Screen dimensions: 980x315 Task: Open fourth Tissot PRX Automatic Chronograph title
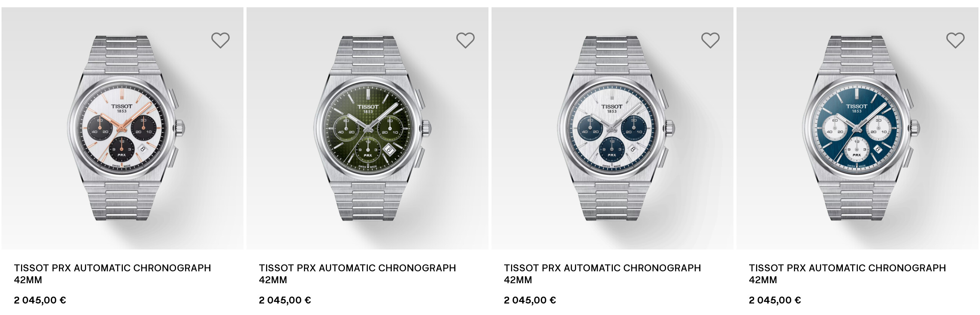tap(848, 274)
